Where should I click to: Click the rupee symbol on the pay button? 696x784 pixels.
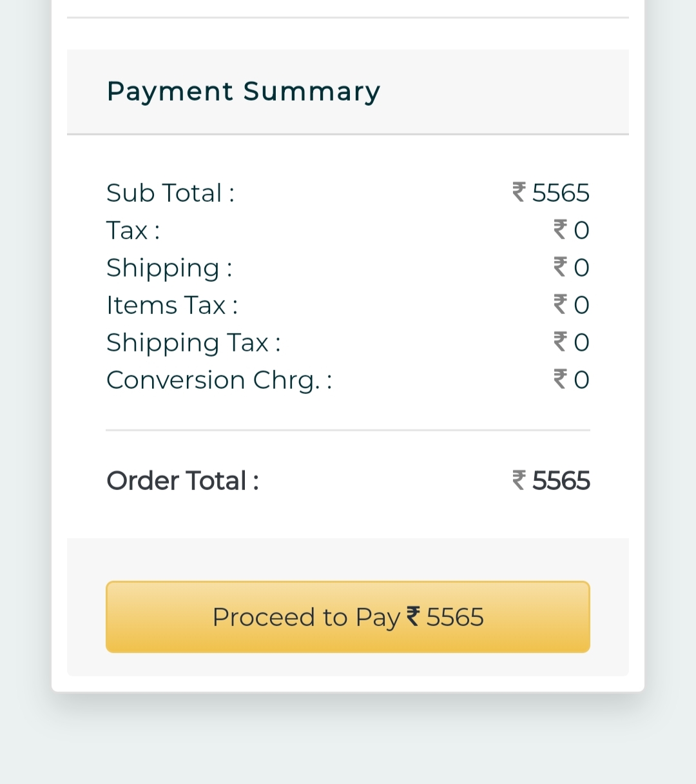click(x=413, y=617)
